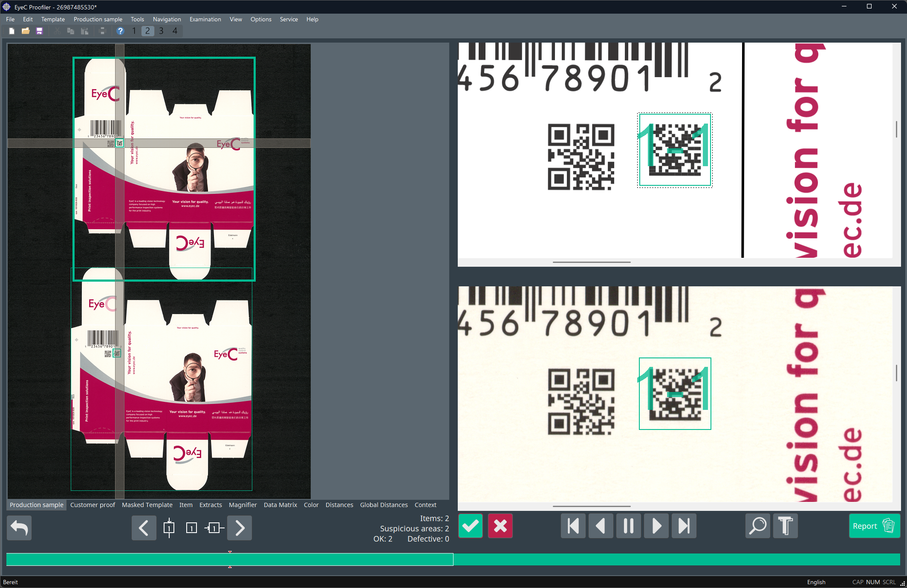The width and height of the screenshot is (907, 588).
Task: Open the File menu
Action: [10, 19]
